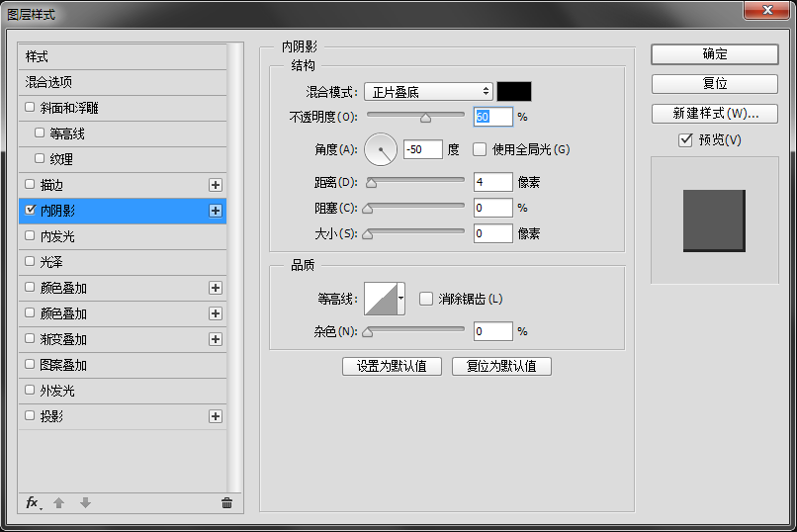Add another 投影 effect with plus icon

[216, 416]
